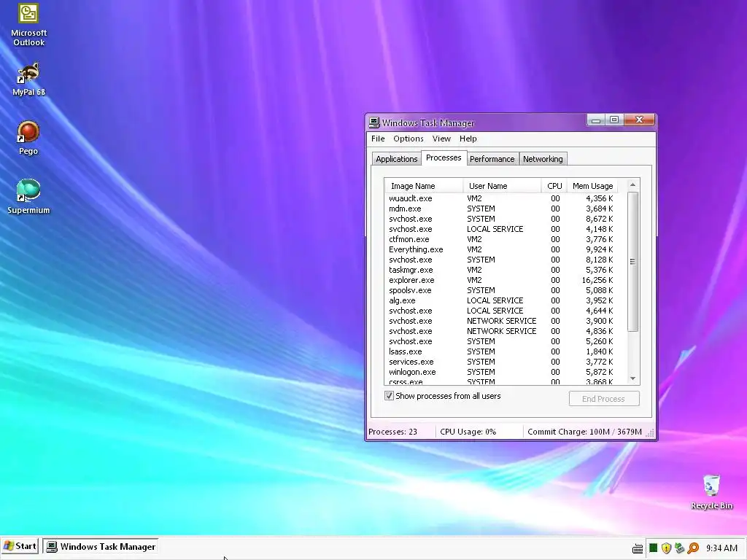
Task: Click the orange Everything search tray icon
Action: tap(693, 548)
